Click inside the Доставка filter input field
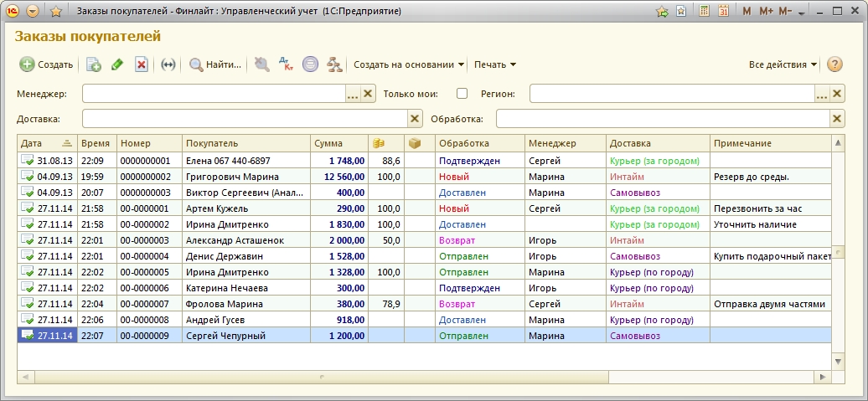The height and width of the screenshot is (401, 868). (245, 119)
